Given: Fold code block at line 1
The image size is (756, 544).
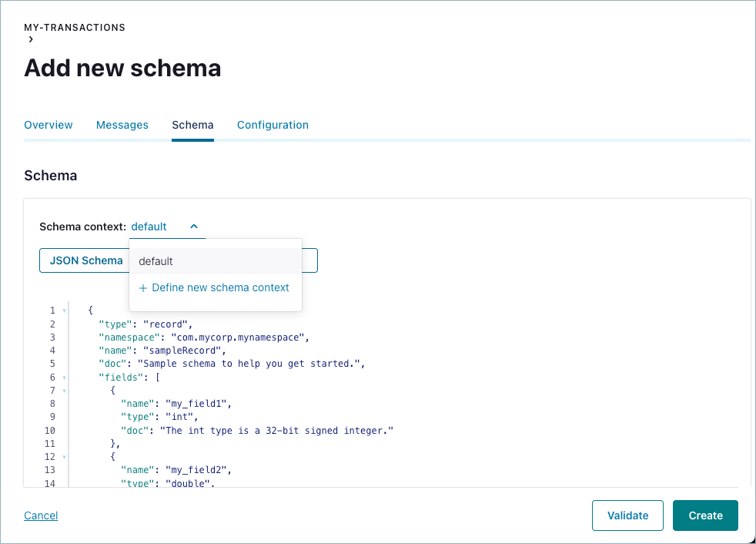Looking at the screenshot, I should [x=64, y=311].
